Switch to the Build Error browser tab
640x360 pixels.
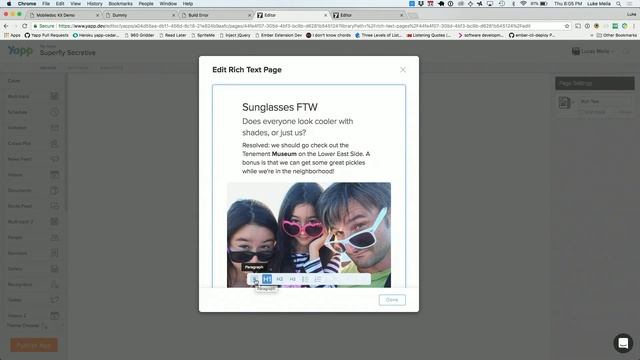click(x=216, y=15)
